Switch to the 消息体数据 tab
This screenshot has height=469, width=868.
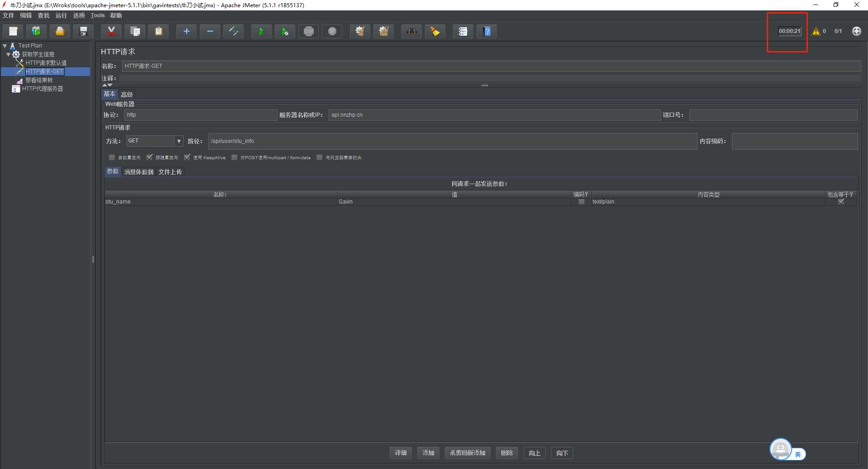point(139,172)
